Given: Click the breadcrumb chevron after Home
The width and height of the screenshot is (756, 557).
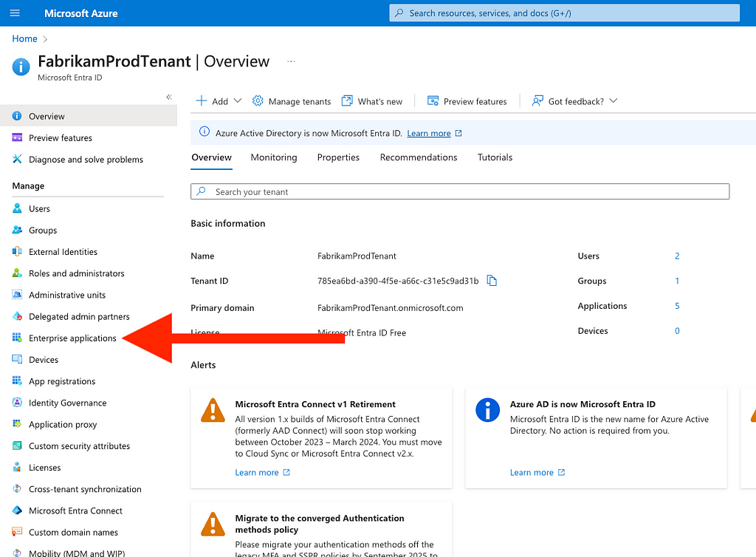Looking at the screenshot, I should (45, 39).
